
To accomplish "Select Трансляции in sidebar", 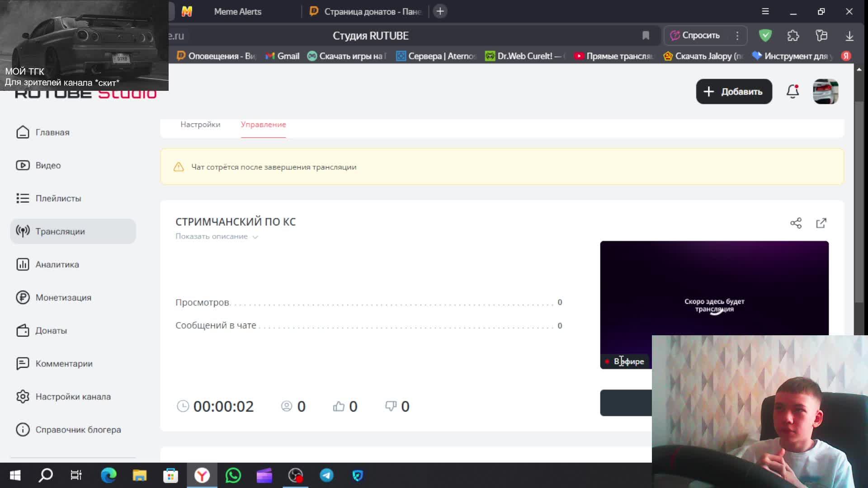I will tap(73, 231).
